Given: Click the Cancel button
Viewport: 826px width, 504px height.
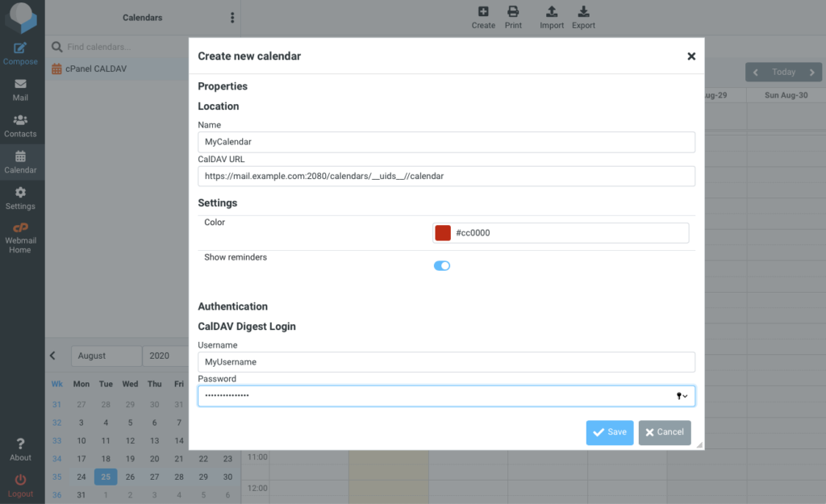Looking at the screenshot, I should 664,432.
